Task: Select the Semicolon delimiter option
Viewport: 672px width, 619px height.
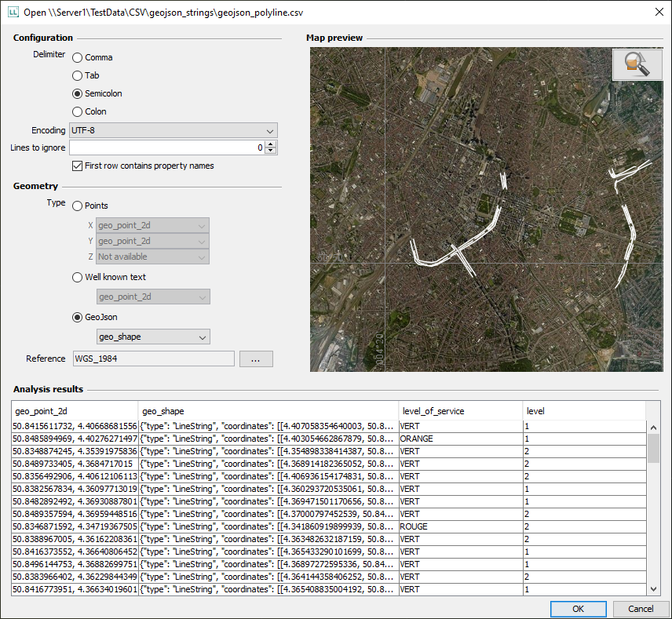Action: pos(97,93)
